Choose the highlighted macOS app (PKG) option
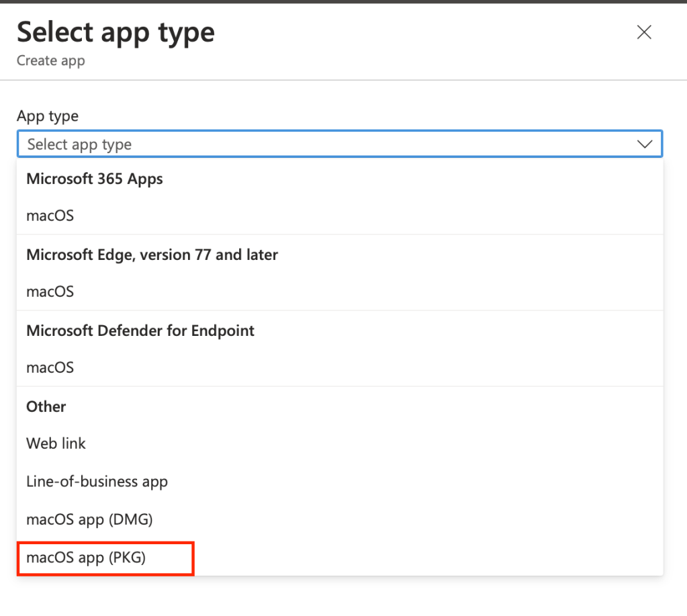Screen dimensions: 687x616 [86, 558]
